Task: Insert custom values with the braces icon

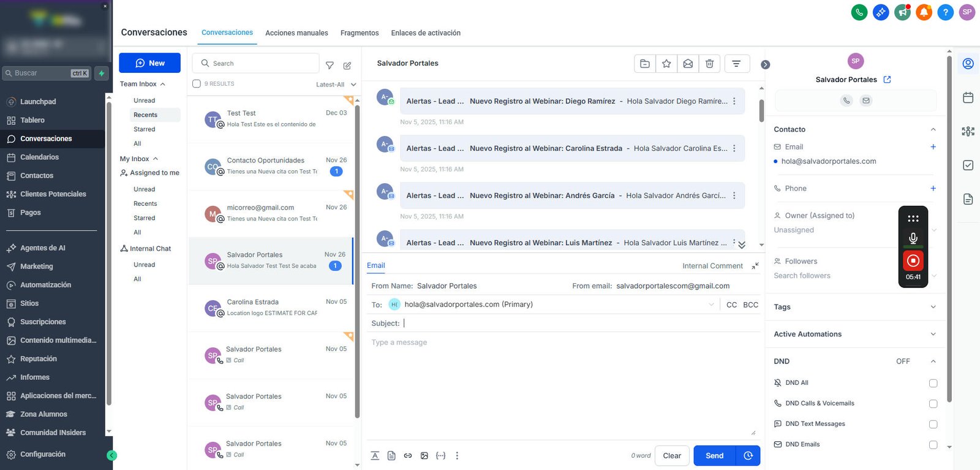Action: click(x=440, y=456)
